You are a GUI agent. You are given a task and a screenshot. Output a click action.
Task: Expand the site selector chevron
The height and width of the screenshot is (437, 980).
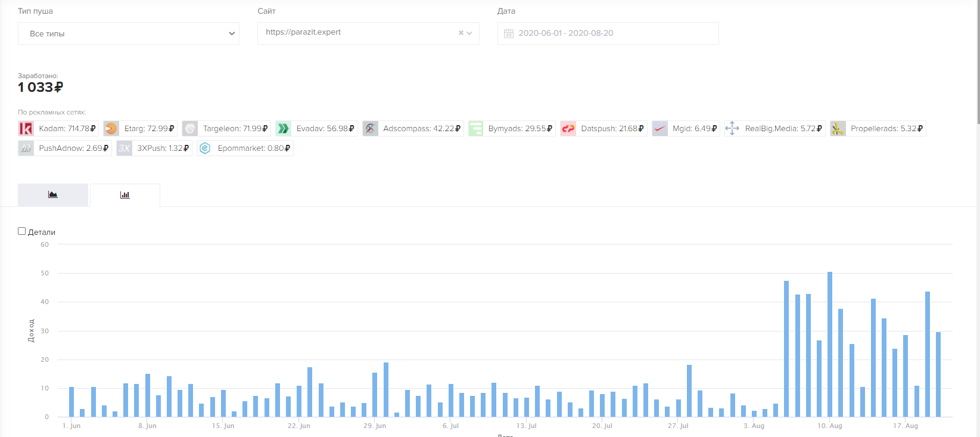(469, 33)
